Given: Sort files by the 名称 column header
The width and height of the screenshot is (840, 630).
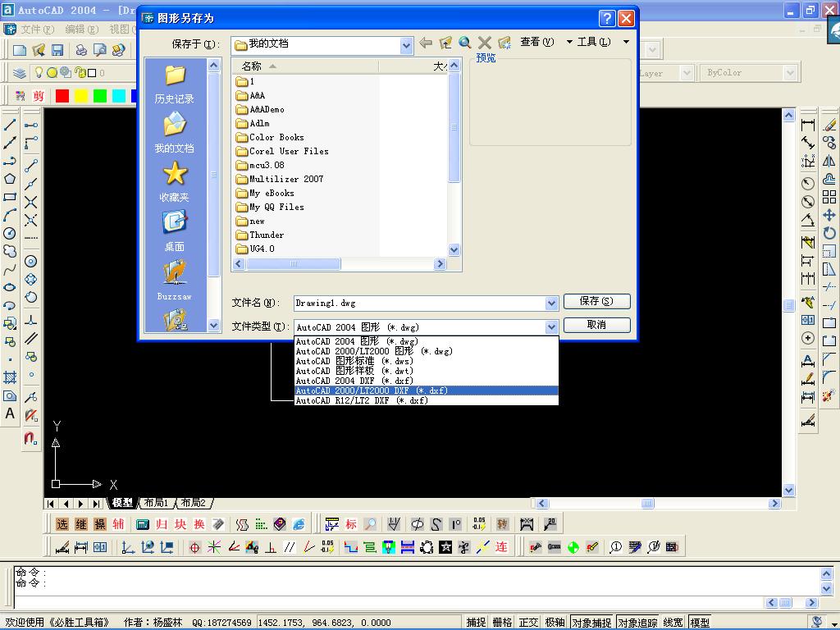Looking at the screenshot, I should click(x=305, y=66).
